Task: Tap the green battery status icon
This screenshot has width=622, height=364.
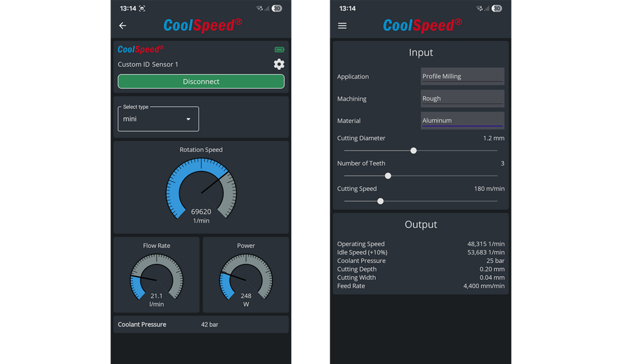Action: point(279,49)
